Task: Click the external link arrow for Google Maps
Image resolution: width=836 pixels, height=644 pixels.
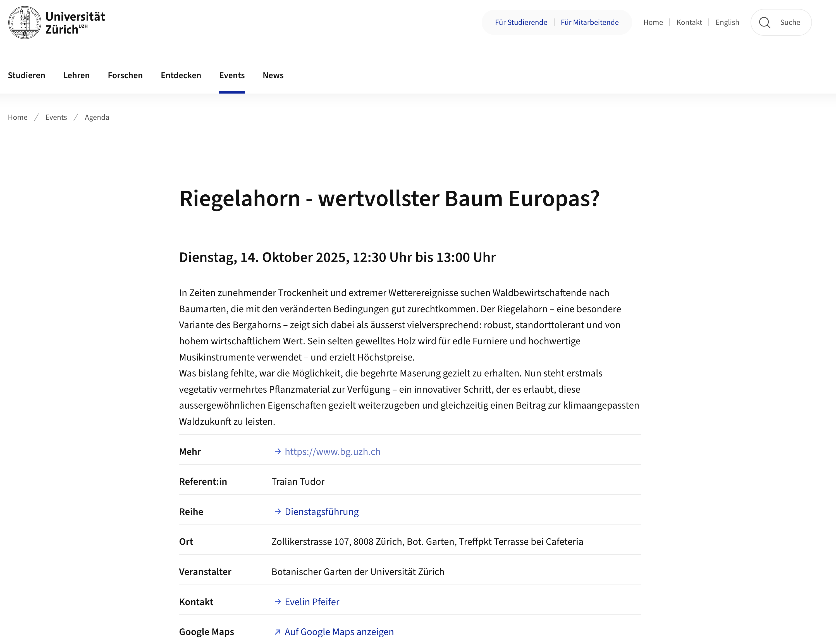Action: (x=278, y=632)
